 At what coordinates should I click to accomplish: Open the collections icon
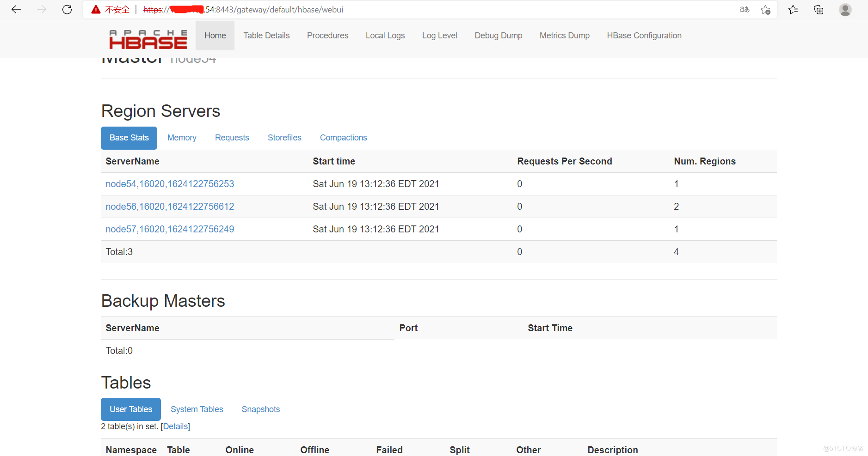tap(819, 10)
